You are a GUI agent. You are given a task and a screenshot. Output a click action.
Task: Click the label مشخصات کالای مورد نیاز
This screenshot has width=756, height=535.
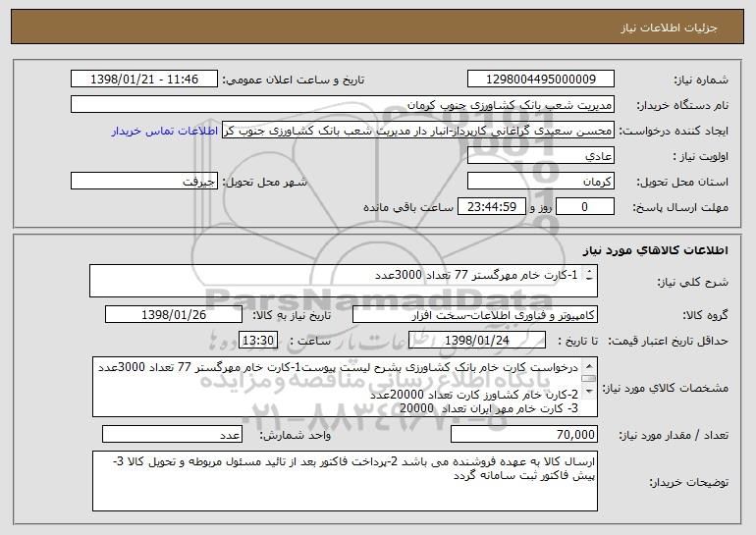coord(665,388)
